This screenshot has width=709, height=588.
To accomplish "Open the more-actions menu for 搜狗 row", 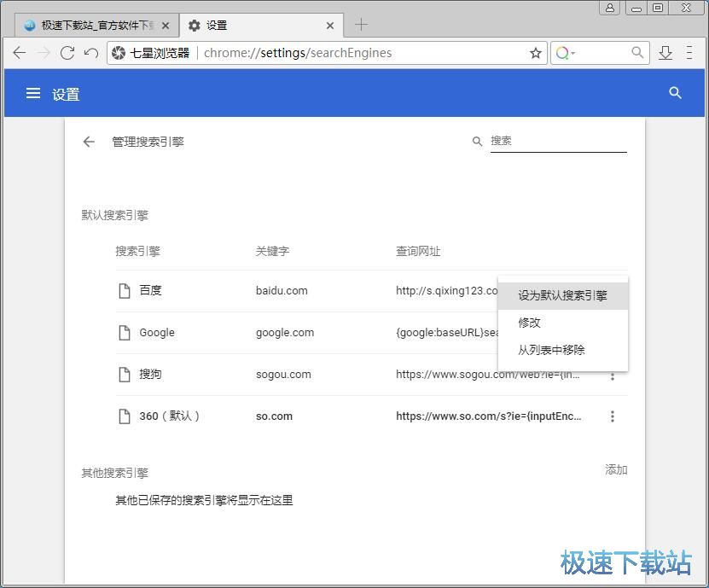I will 613,376.
